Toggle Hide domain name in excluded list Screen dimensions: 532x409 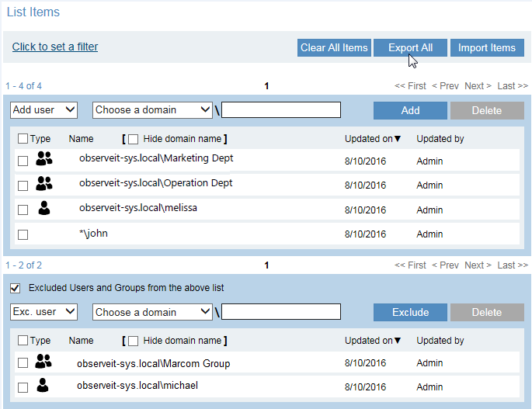[x=134, y=341]
